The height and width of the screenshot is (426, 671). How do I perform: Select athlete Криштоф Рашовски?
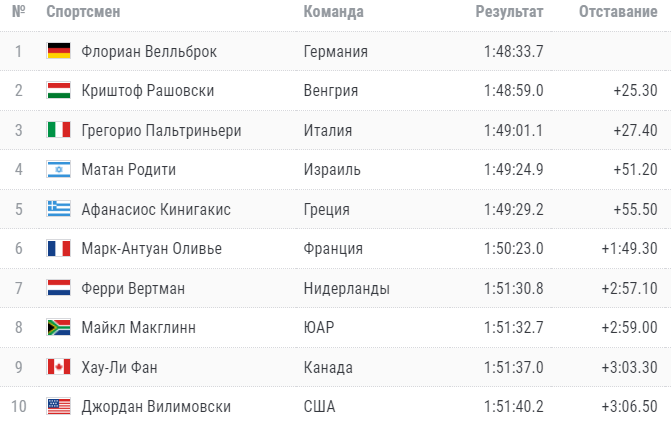[x=148, y=91]
